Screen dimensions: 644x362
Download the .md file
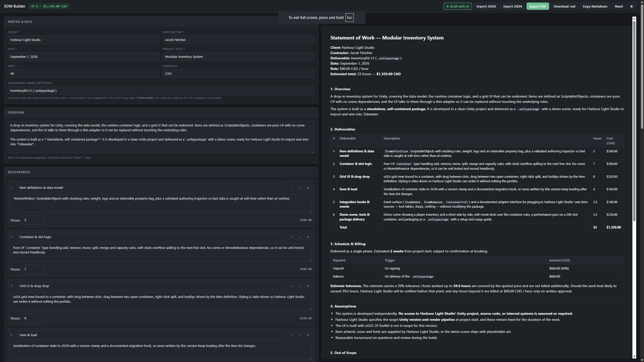point(564,6)
